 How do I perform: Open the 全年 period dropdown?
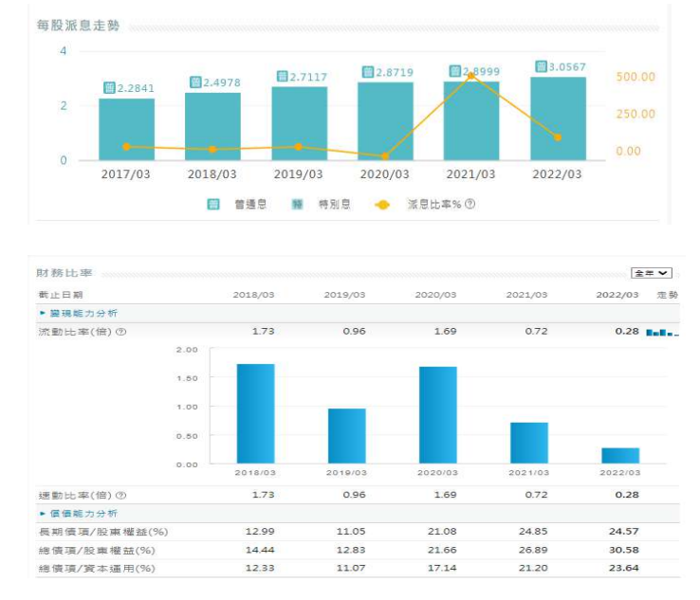tap(652, 273)
